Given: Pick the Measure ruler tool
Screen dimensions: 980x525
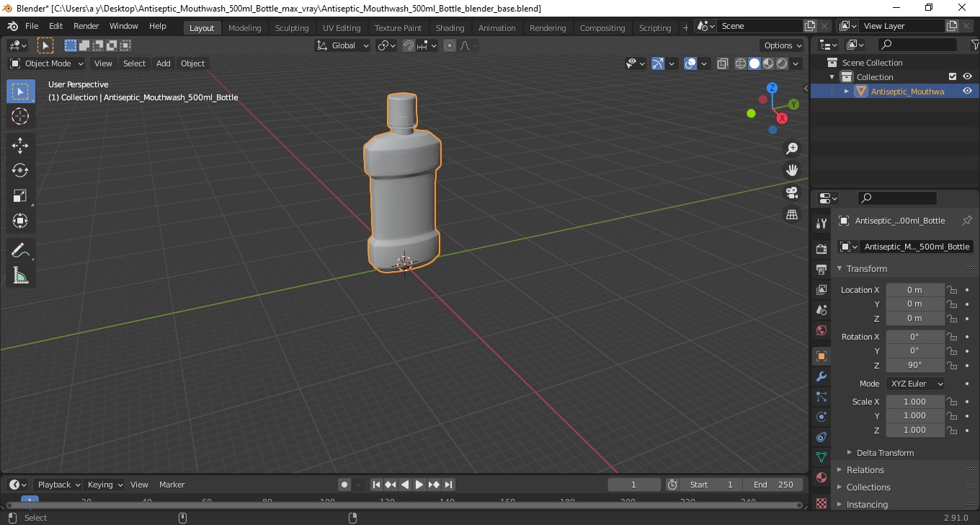Looking at the screenshot, I should [20, 275].
